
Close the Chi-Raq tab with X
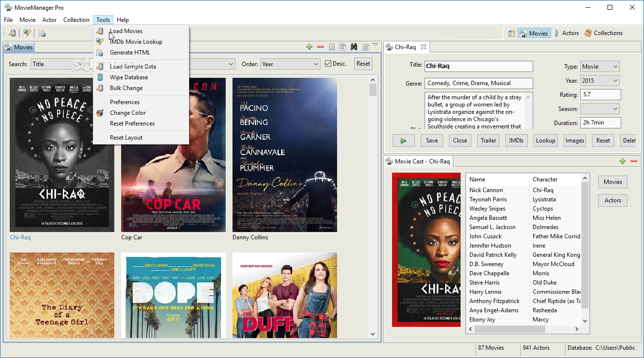(x=423, y=47)
